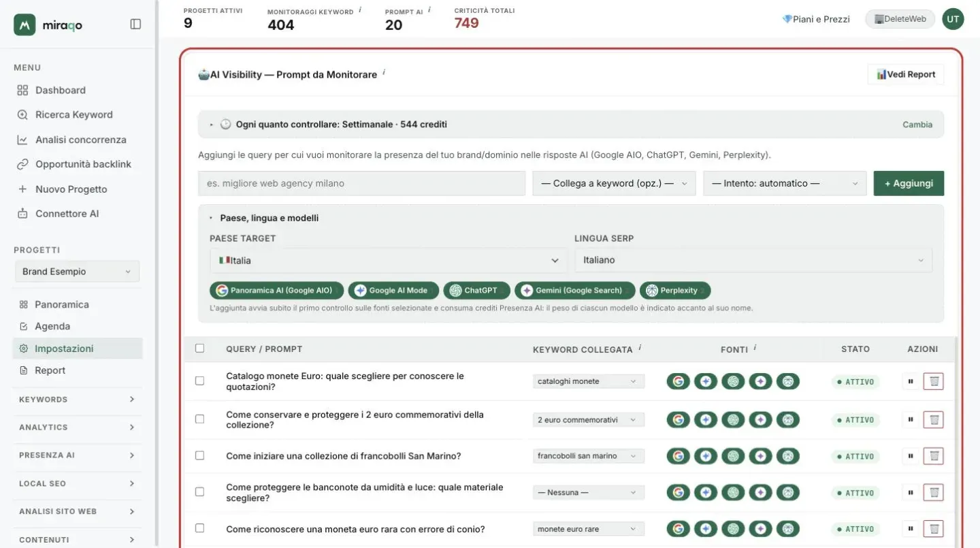The width and height of the screenshot is (980, 548).
Task: Toggle ChatGPT model chip
Action: [x=476, y=291]
